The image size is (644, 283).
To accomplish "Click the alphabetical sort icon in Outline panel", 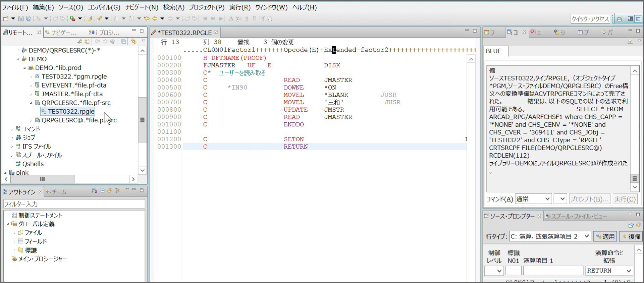I will (94, 190).
